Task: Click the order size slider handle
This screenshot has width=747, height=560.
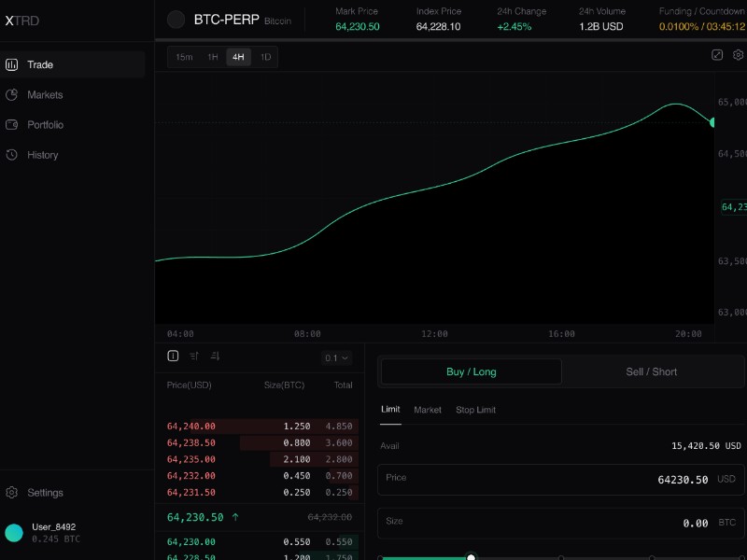Action: click(471, 557)
